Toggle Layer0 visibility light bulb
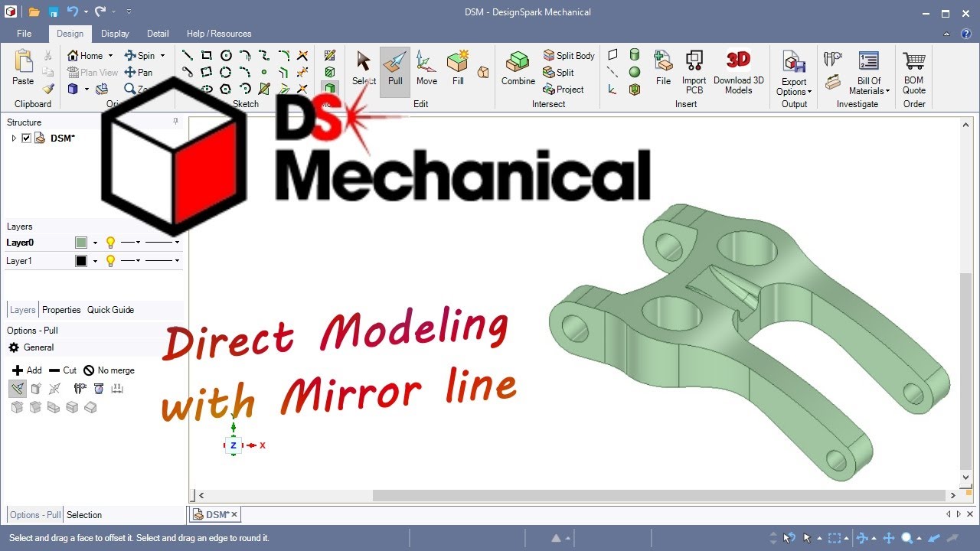The width and height of the screenshot is (980, 551). (x=110, y=243)
